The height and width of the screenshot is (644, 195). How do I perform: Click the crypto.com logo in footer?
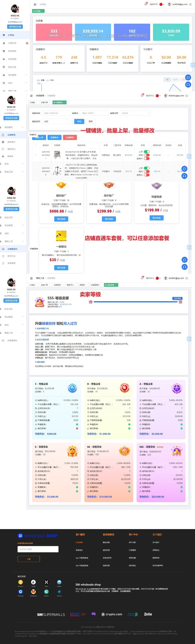pos(112,614)
